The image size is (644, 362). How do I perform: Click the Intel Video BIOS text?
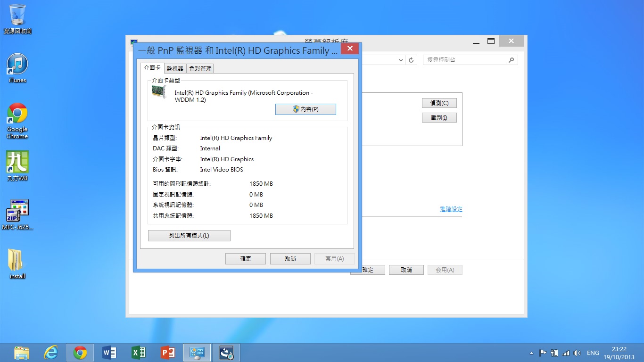click(222, 170)
